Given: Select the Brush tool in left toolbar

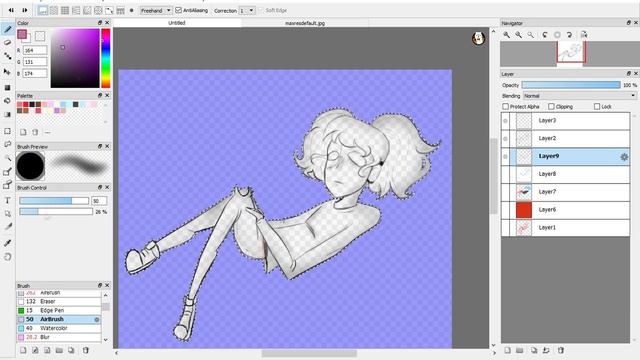Looking at the screenshot, I should [7, 29].
